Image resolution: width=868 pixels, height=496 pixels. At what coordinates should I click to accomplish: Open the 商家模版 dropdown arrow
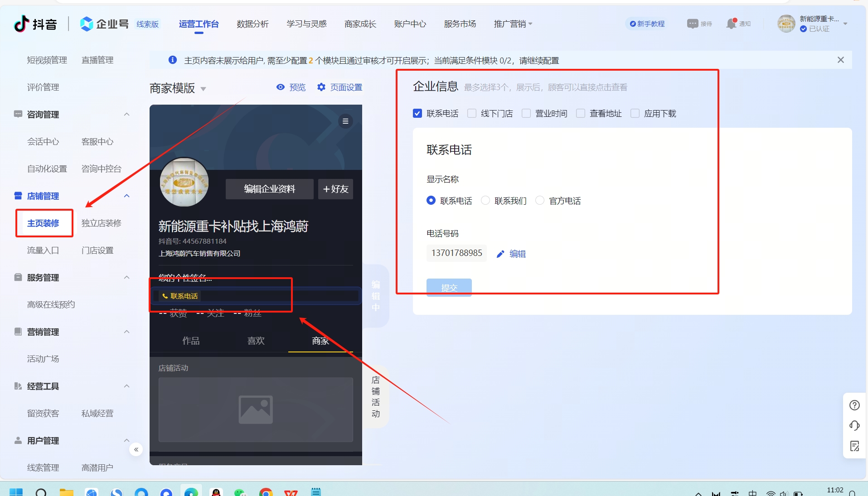click(x=203, y=89)
